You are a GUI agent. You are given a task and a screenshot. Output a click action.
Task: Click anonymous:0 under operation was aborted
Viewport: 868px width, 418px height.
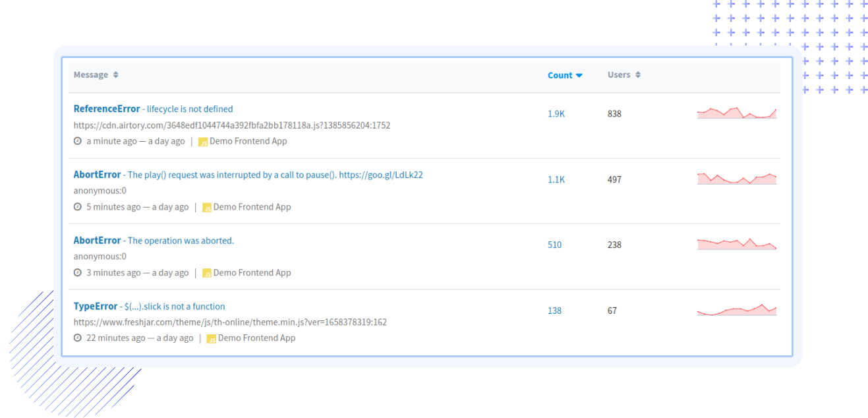pos(100,256)
